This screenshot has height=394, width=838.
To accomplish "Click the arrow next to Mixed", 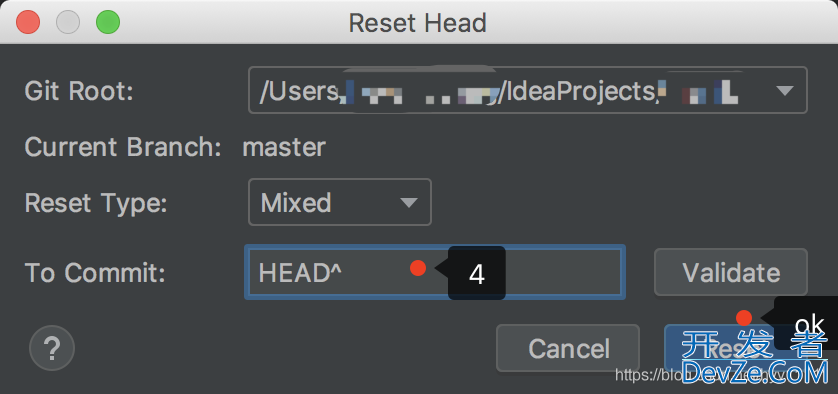I will (x=409, y=203).
